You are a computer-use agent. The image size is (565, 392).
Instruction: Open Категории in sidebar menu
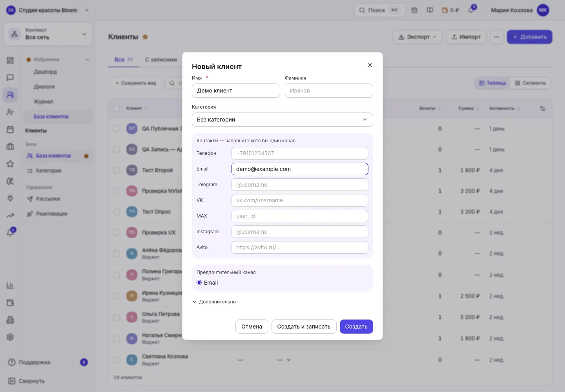[x=49, y=171]
